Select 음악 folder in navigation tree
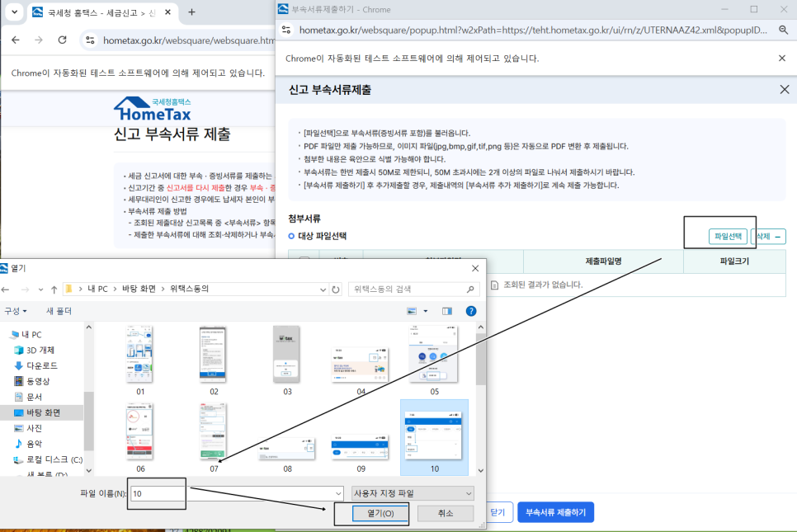 click(x=28, y=444)
